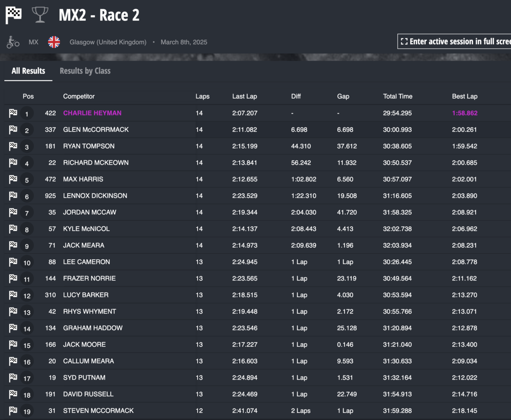Click finish flag icon in Lucy Barker row
511x420 pixels.
13,295
